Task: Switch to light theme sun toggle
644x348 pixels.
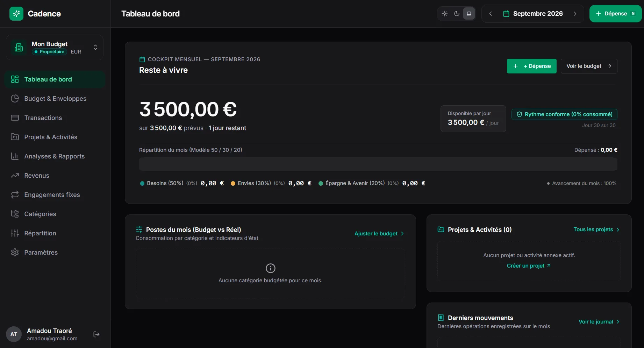Action: tap(444, 14)
